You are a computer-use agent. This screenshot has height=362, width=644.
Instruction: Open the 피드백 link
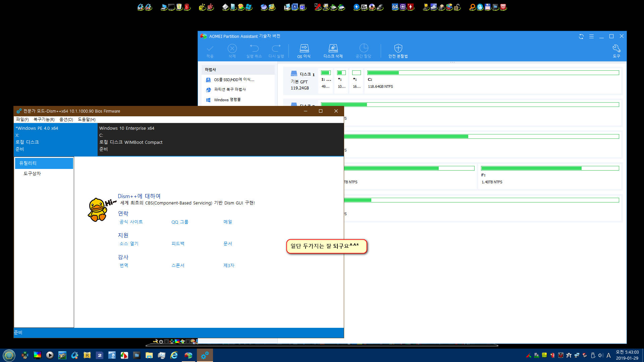pyautogui.click(x=178, y=244)
